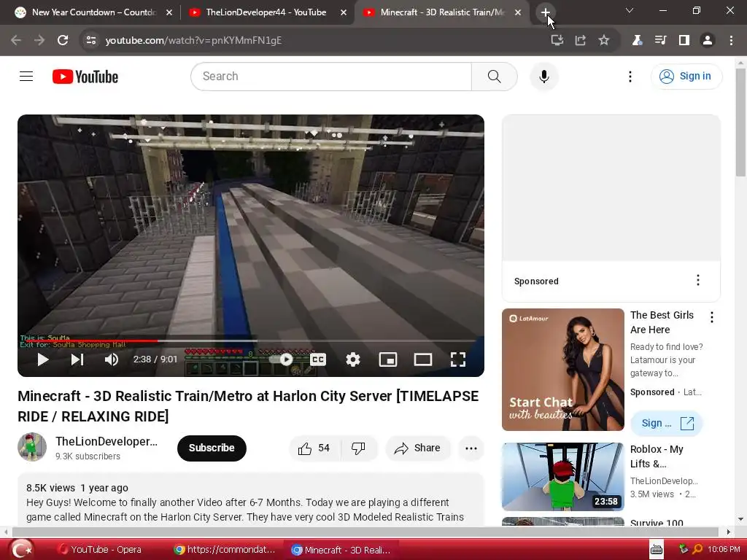Viewport: 747px width, 560px height.
Task: Open YouTube settings three-dot menu
Action: pos(630,77)
